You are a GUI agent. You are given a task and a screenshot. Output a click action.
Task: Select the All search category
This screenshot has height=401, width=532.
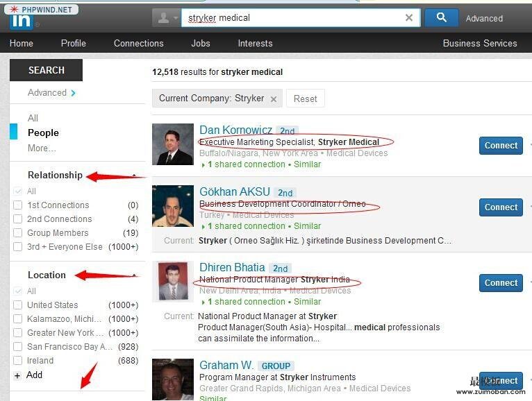point(33,118)
